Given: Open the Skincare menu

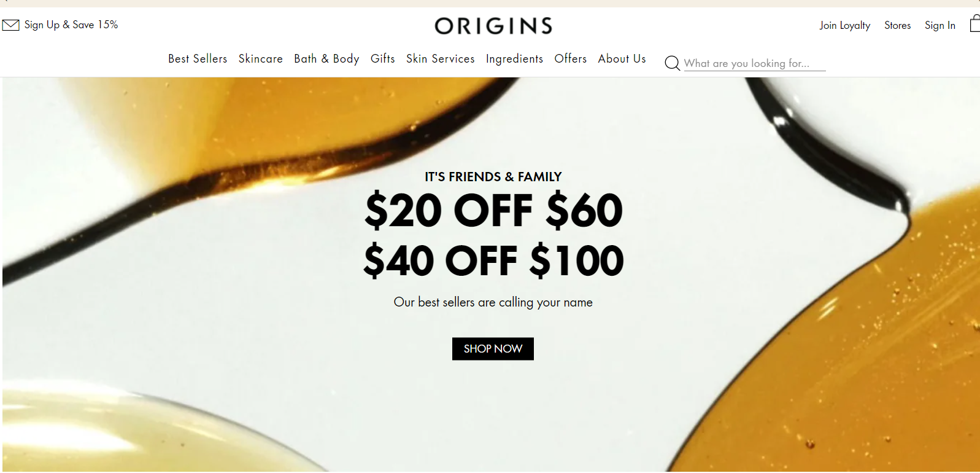Looking at the screenshot, I should coord(261,59).
